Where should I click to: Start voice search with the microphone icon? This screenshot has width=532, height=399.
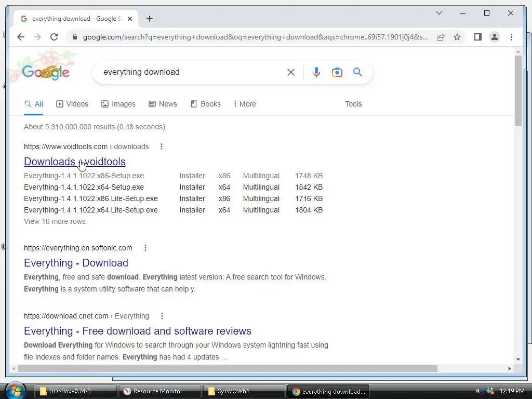pos(316,72)
